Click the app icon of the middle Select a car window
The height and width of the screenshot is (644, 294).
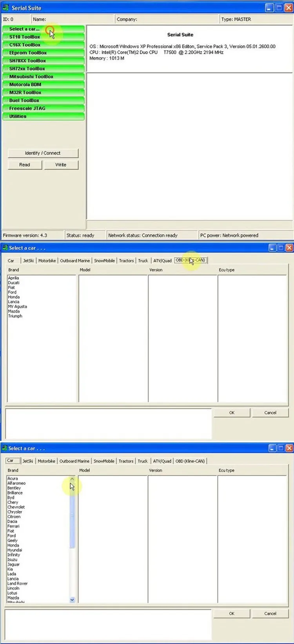tap(5, 248)
